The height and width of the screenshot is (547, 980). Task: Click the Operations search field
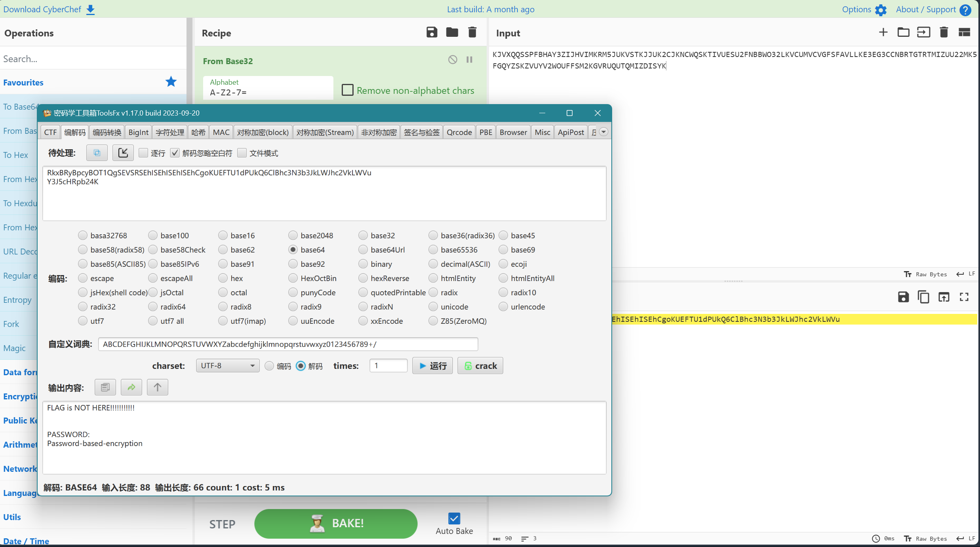93,59
